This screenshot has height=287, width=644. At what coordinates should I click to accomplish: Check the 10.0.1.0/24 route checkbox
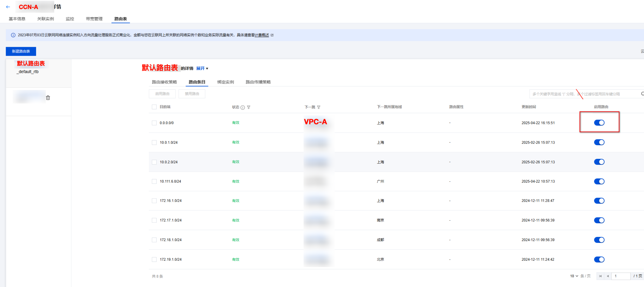(x=154, y=143)
